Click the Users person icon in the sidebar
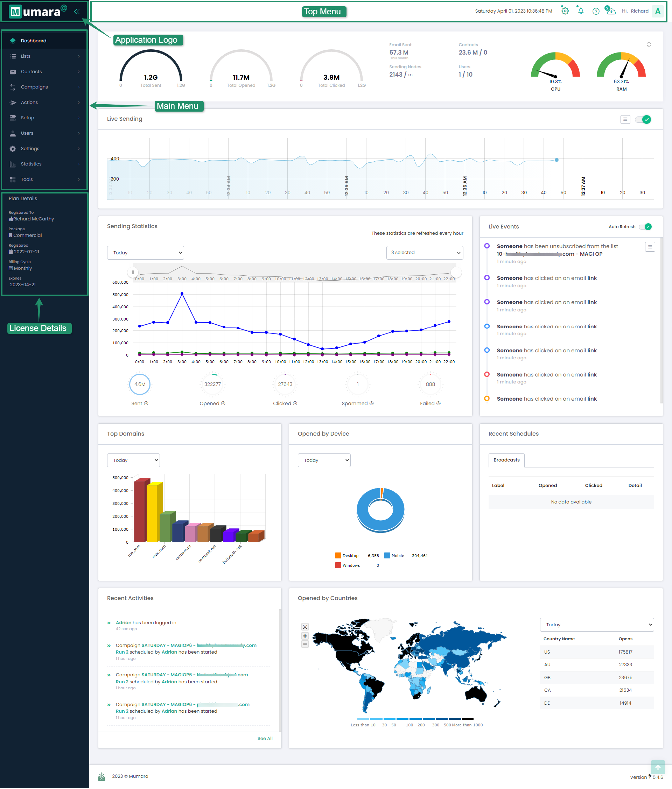672x789 pixels. coord(13,133)
